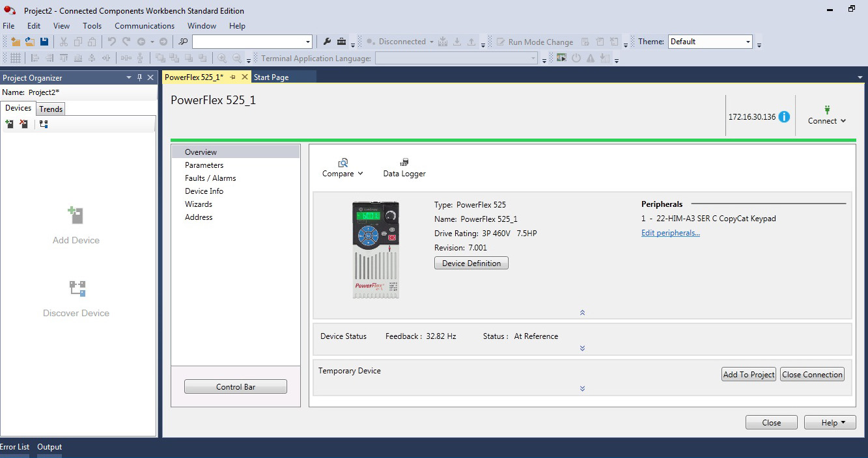Open Faults / Alarms section
This screenshot has height=458, width=868.
point(236,178)
